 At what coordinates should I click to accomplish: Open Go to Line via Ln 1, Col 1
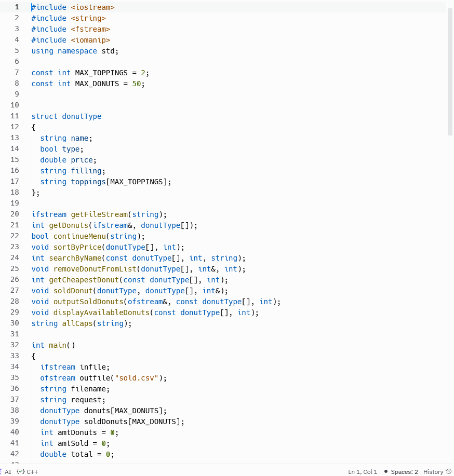click(362, 471)
